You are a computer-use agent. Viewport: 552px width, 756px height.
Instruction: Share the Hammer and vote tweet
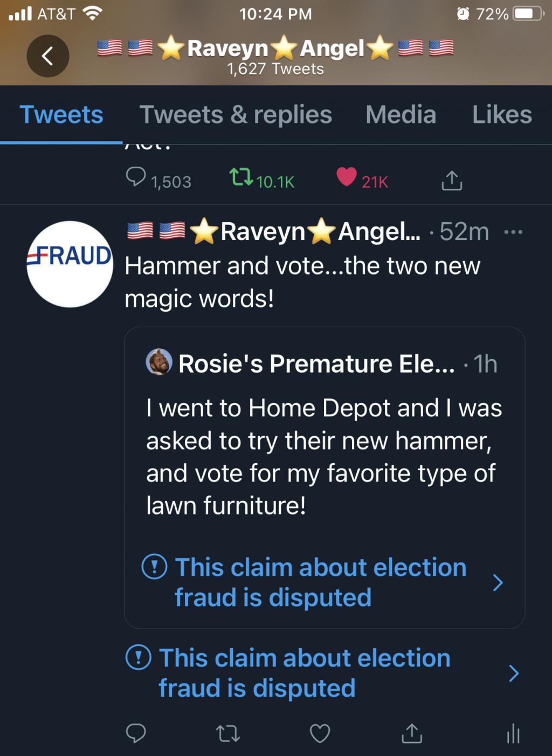(x=412, y=733)
